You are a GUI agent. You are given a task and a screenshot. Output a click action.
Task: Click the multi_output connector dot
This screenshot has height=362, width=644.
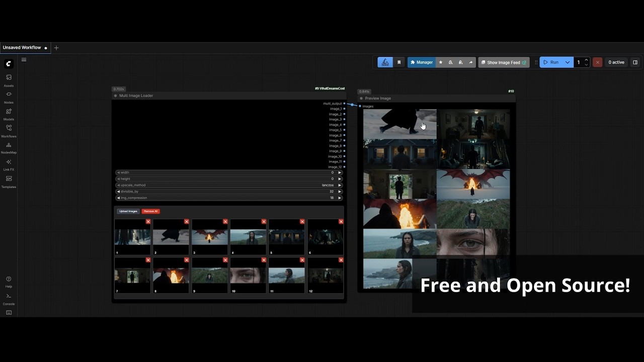tap(344, 104)
